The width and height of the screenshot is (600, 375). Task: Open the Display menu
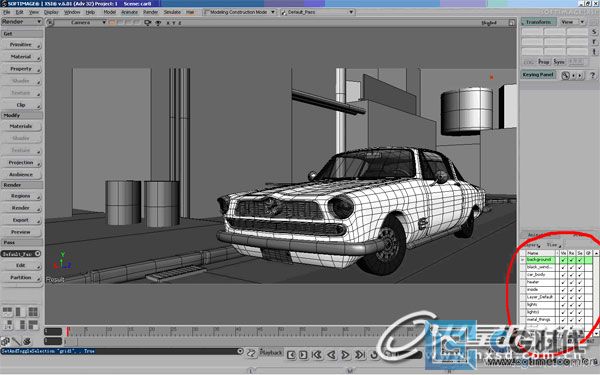click(51, 12)
